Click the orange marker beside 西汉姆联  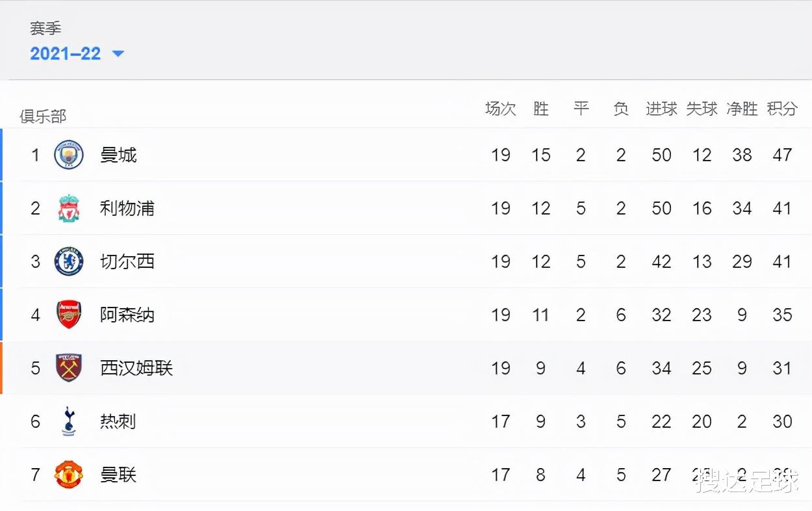tap(2, 368)
